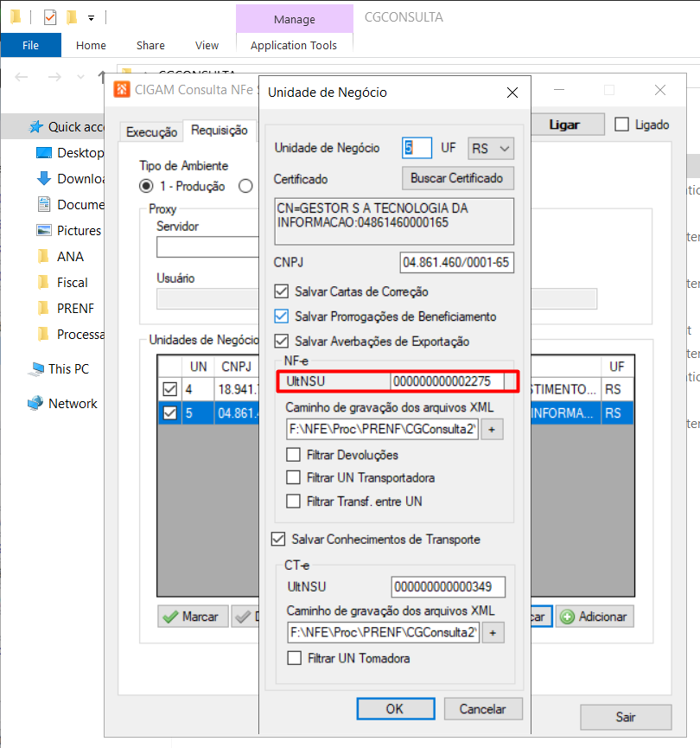Open the Share ribbon tab

150,45
